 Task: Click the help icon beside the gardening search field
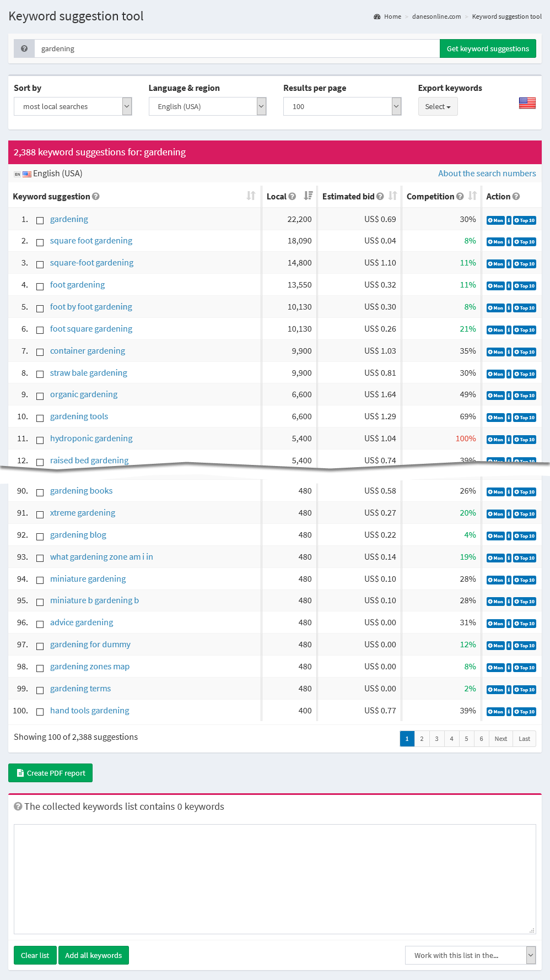(x=24, y=48)
